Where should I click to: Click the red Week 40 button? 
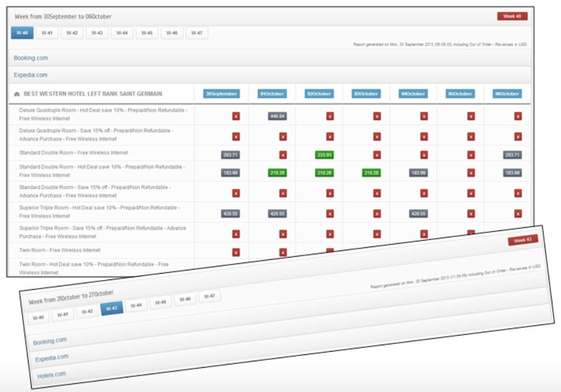click(512, 17)
